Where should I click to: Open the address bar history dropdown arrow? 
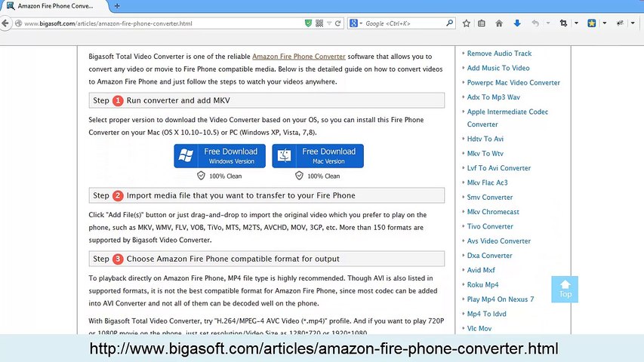[329, 23]
